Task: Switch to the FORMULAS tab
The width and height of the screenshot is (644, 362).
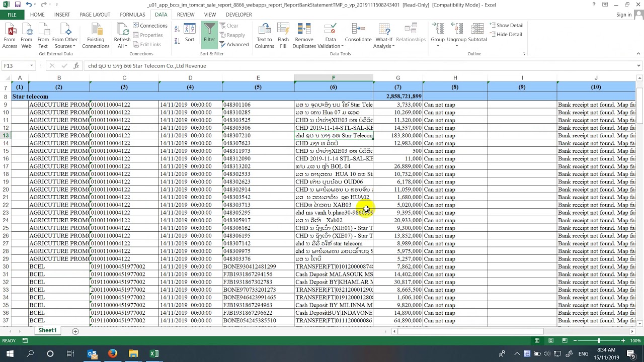Action: pos(132,15)
